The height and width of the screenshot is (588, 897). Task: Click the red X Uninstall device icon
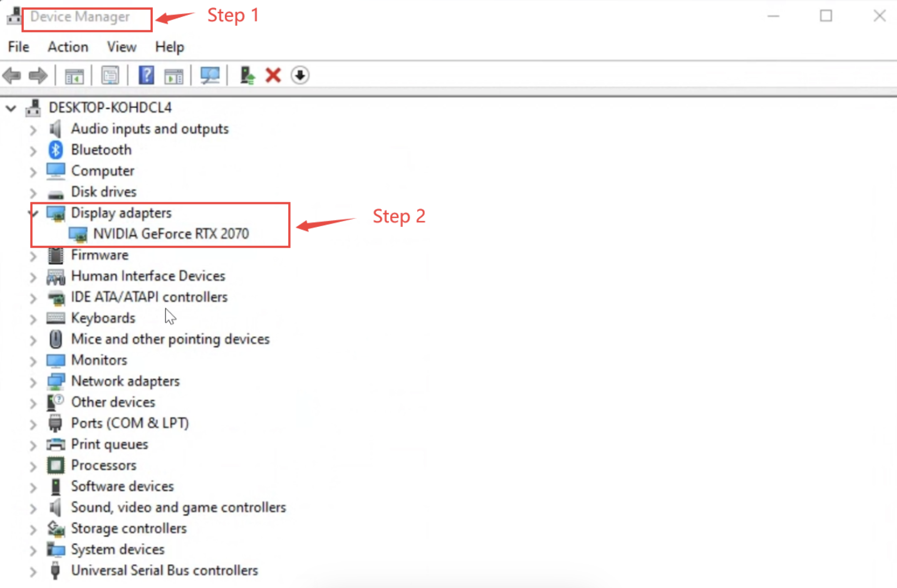273,75
